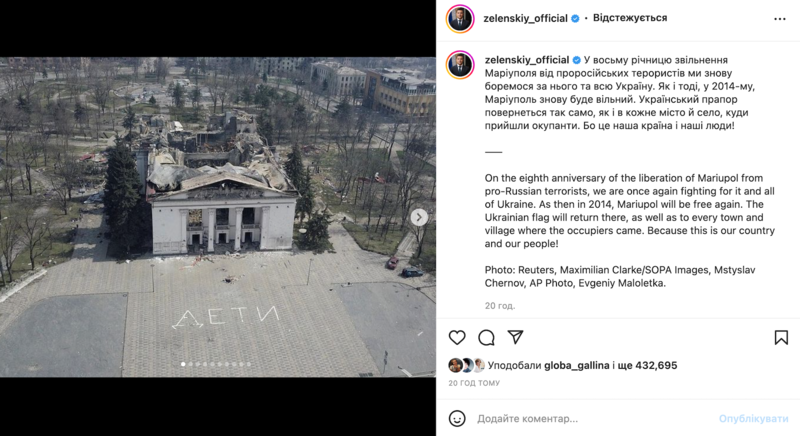Screen dimensions: 800x436
Task: Click Опублікувати to post comment
Action: [x=754, y=419]
